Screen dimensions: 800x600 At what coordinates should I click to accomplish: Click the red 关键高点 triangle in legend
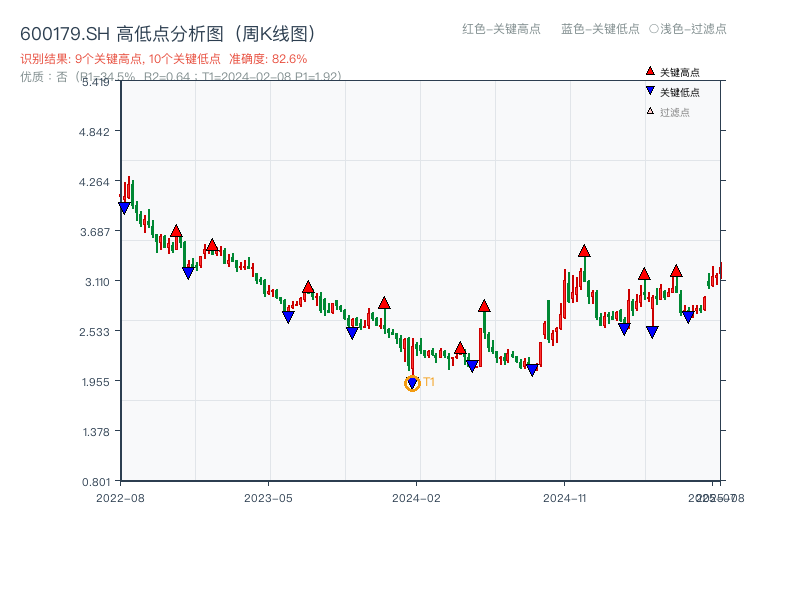[650, 72]
